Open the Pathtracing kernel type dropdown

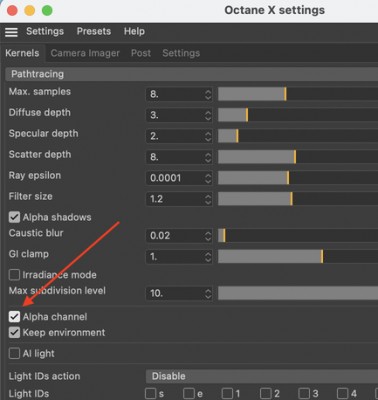[x=192, y=74]
